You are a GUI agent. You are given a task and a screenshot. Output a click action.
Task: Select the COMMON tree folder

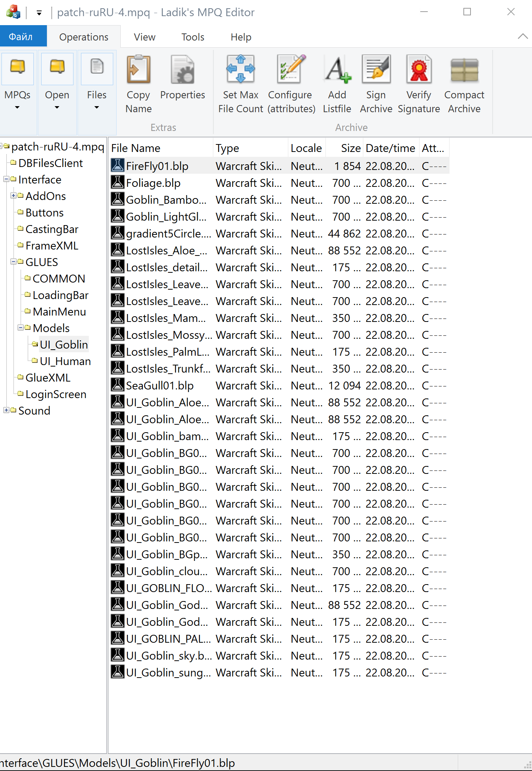59,278
